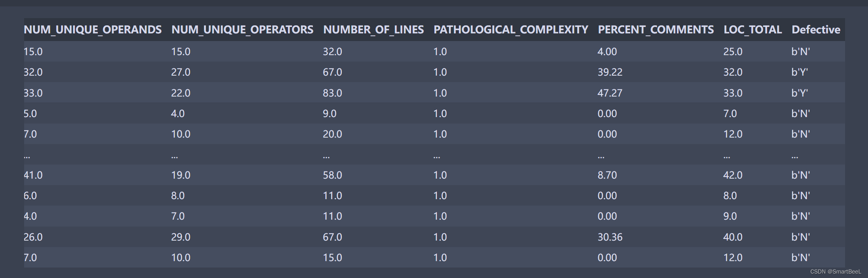This screenshot has width=868, height=278.
Task: Select the 41.0 NUM_UNIQUE_OPERANDS cell
Action: click(33, 175)
